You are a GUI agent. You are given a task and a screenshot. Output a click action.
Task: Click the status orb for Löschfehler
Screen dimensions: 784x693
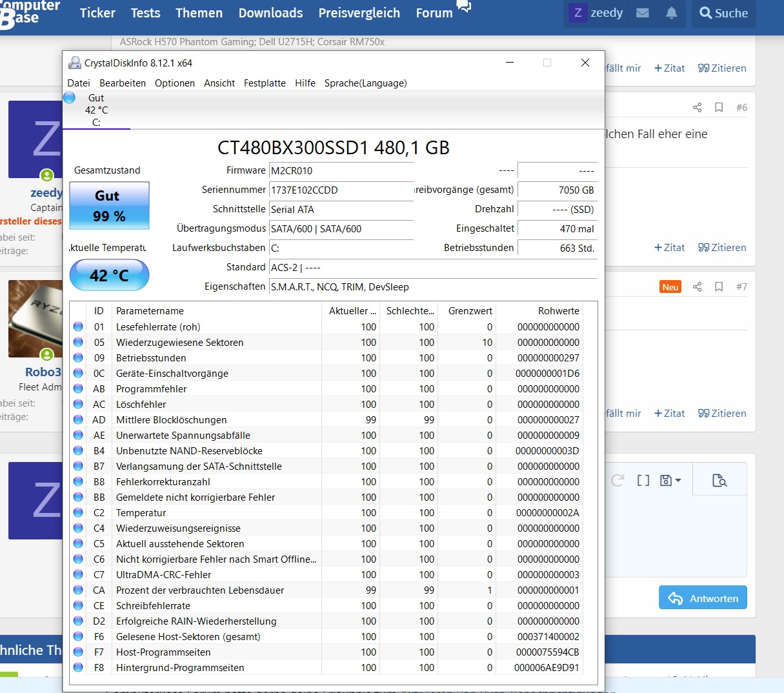pyautogui.click(x=78, y=404)
